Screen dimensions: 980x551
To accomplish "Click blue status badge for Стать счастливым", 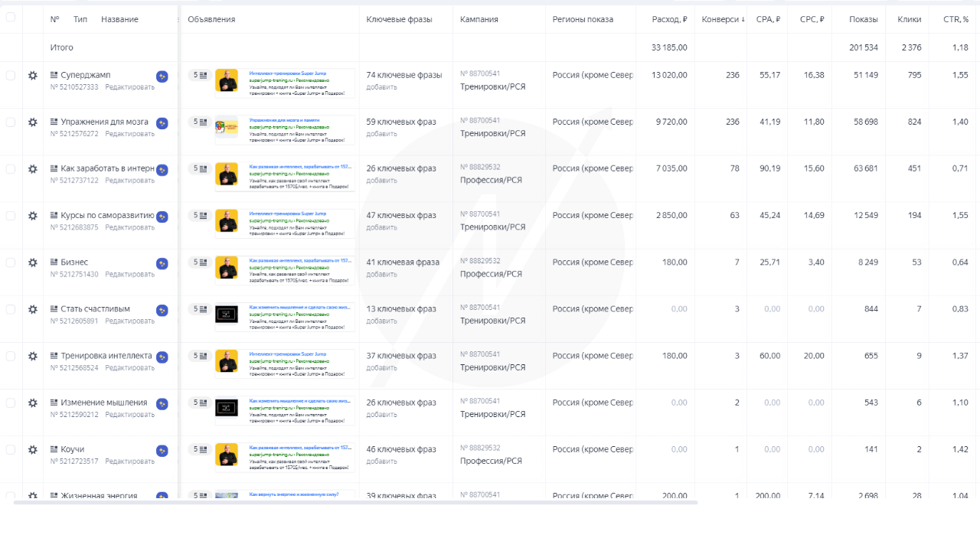I will click(162, 310).
